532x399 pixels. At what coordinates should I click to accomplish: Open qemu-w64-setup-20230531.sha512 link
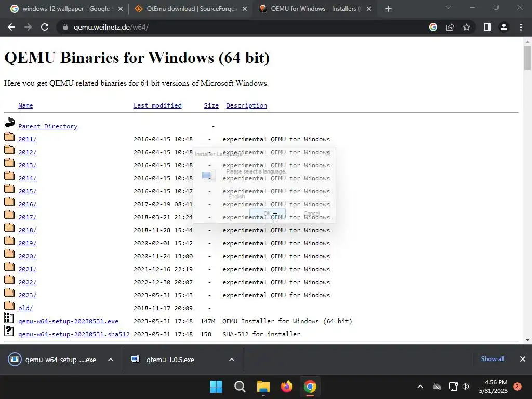[74, 334]
